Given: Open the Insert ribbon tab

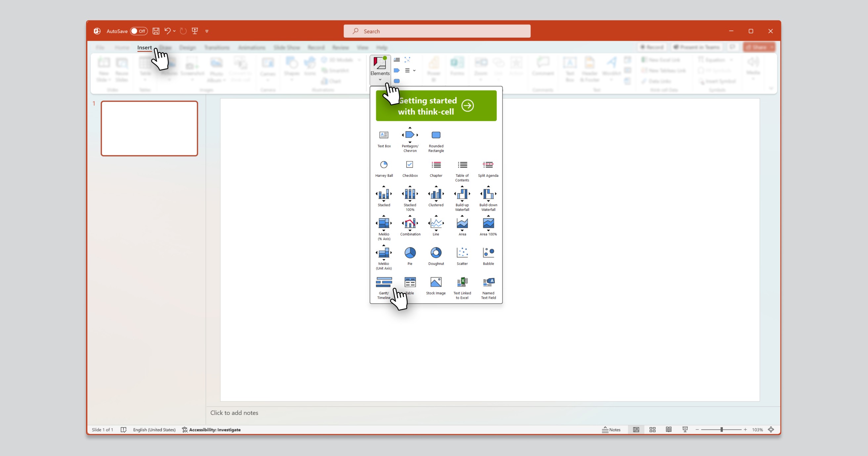Looking at the screenshot, I should point(145,48).
